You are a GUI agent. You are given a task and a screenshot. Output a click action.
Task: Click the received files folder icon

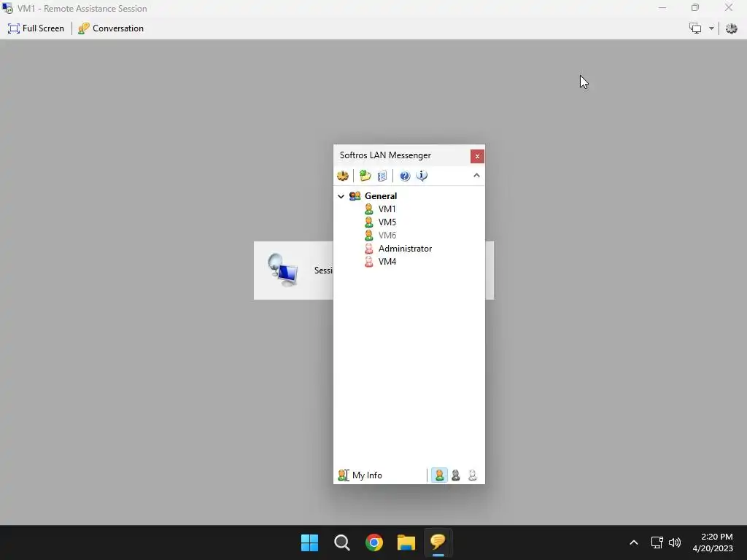pos(365,176)
